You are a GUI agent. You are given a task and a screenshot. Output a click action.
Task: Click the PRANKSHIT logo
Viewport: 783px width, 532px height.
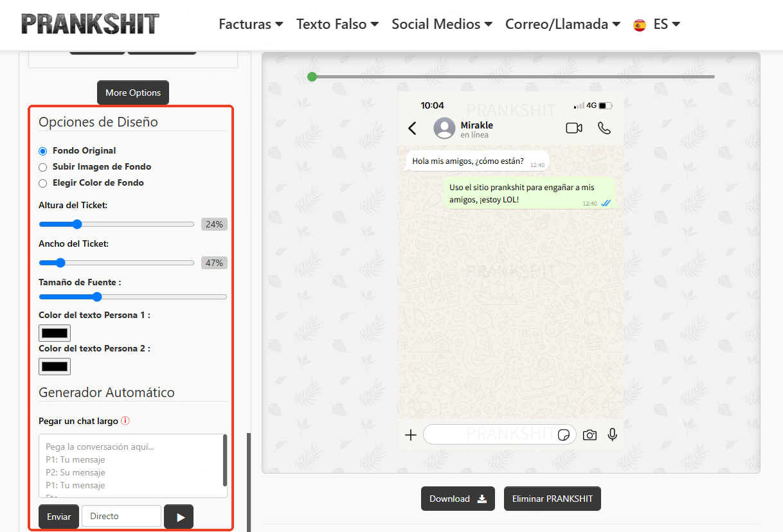tap(90, 24)
